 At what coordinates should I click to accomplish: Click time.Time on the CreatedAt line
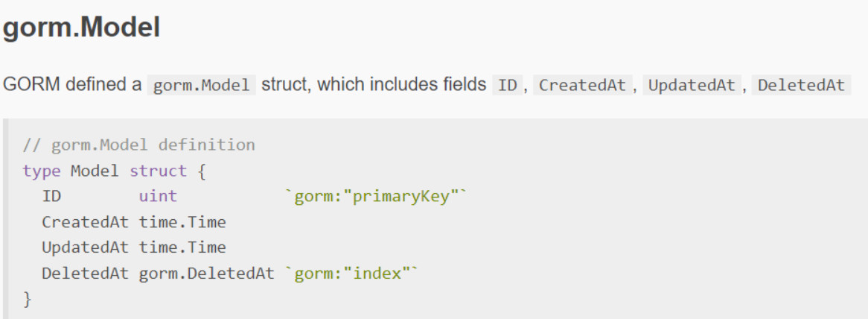pos(182,222)
